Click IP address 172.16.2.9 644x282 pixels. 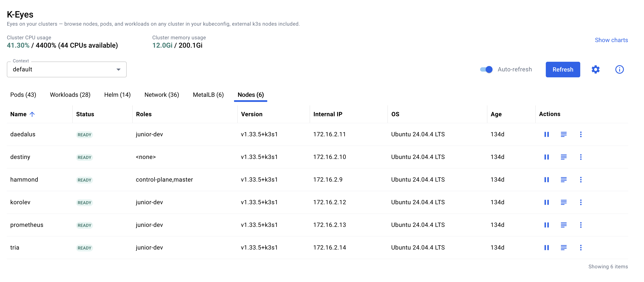pyautogui.click(x=328, y=180)
